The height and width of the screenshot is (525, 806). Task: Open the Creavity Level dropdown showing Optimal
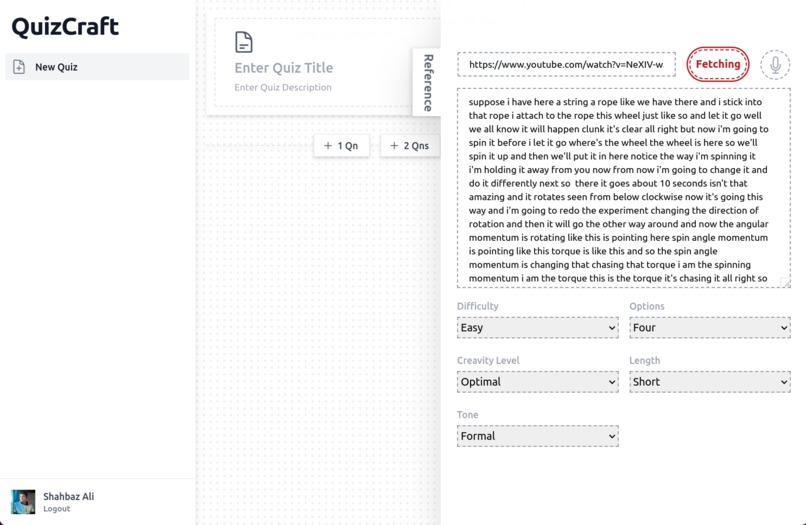(538, 382)
